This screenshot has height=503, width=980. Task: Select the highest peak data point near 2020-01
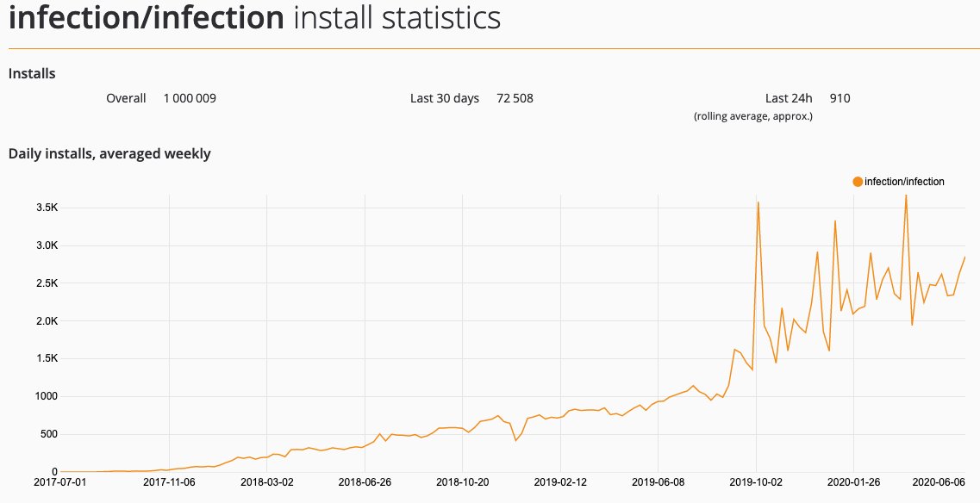point(905,196)
